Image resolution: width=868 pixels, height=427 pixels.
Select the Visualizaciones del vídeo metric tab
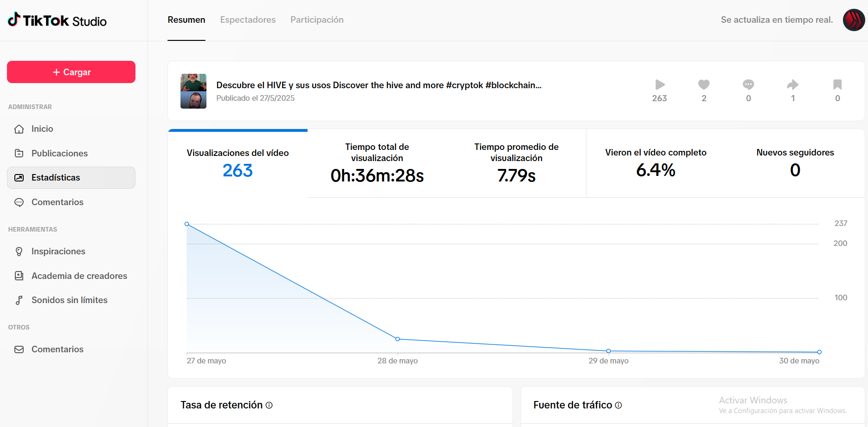click(x=238, y=163)
